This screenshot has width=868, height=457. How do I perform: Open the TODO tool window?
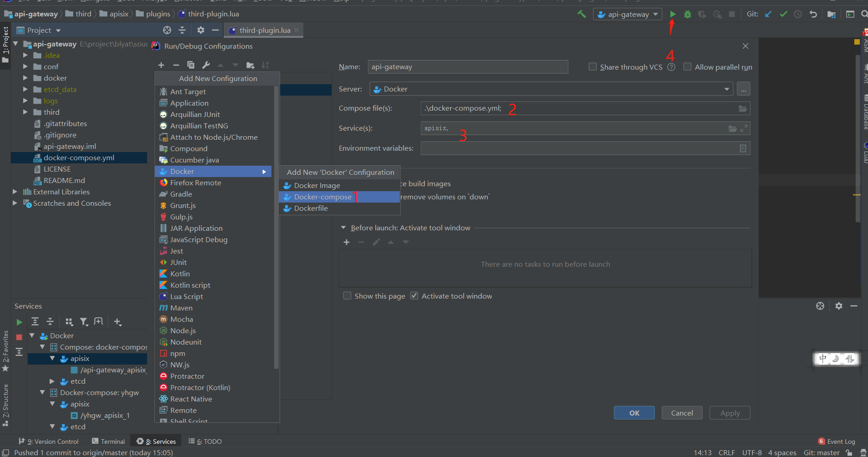(x=205, y=442)
